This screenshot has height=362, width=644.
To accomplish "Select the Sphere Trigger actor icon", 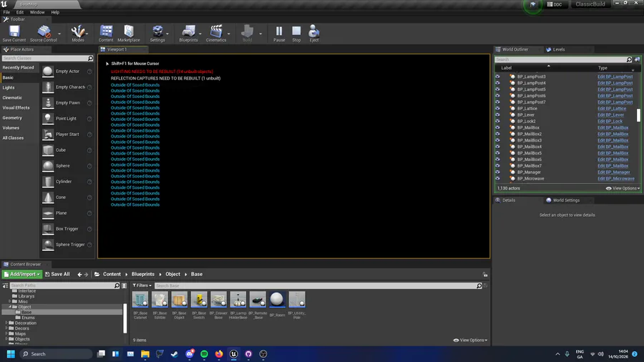I will 48,245.
